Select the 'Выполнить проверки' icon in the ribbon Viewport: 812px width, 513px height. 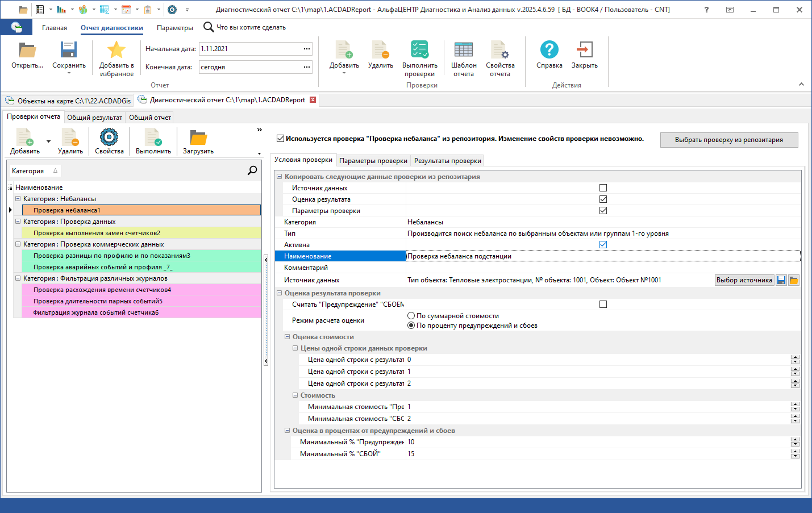coord(419,57)
